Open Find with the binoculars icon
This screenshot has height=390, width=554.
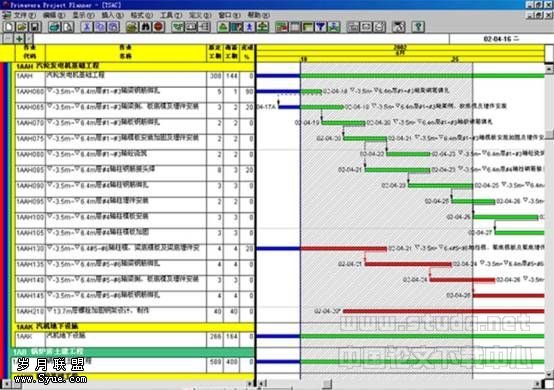click(x=146, y=27)
